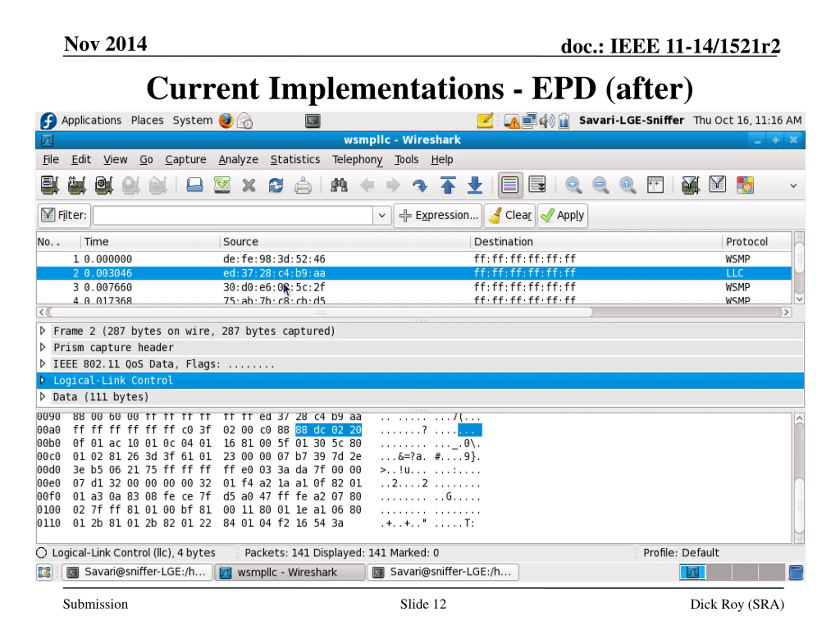Viewport: 840px width, 630px height.
Task: Click the Clear filter button
Action: tap(510, 215)
